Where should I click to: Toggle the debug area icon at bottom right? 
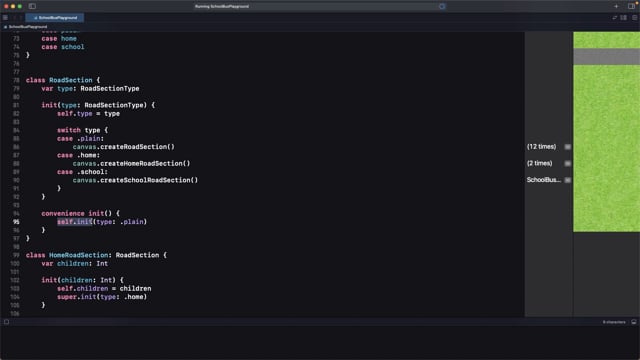click(x=634, y=322)
